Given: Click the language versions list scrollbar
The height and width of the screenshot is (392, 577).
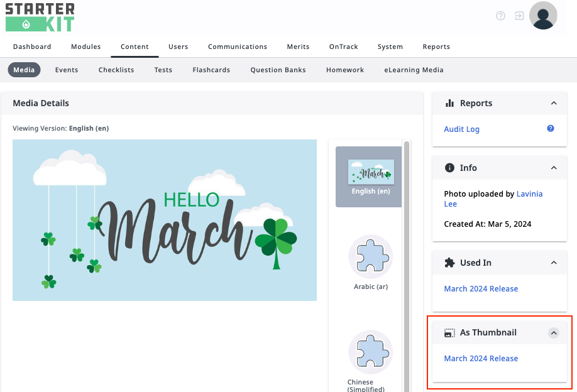Looking at the screenshot, I should [407, 266].
